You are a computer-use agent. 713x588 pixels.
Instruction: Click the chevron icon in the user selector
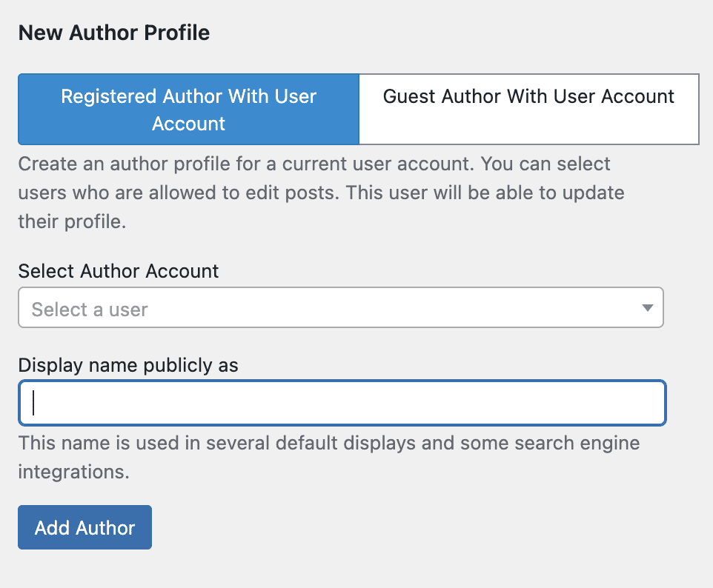[649, 307]
